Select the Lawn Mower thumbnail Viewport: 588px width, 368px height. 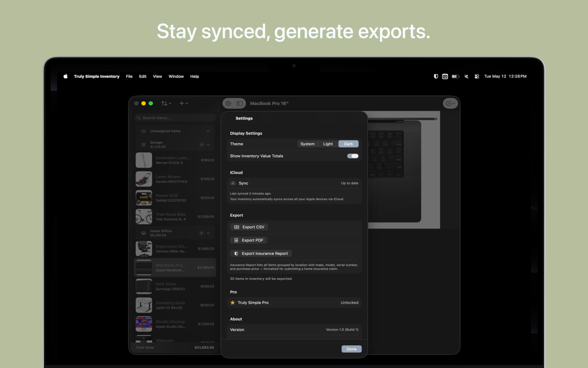tap(144, 179)
